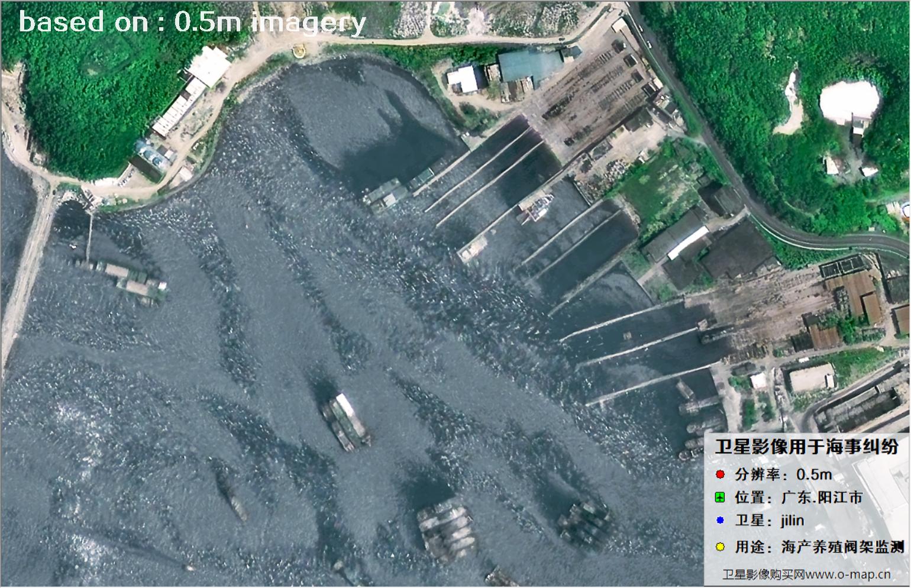Click the blue dot beside 卫星
The width and height of the screenshot is (911, 588).
click(720, 521)
